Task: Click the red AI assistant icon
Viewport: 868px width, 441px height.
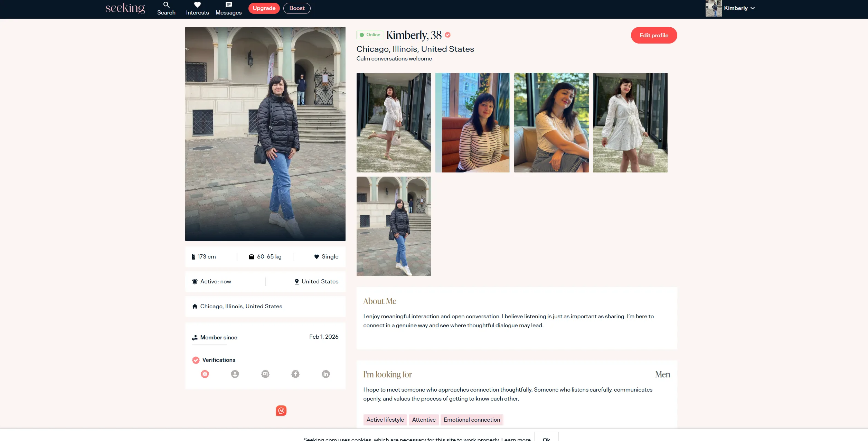Action: (x=281, y=411)
